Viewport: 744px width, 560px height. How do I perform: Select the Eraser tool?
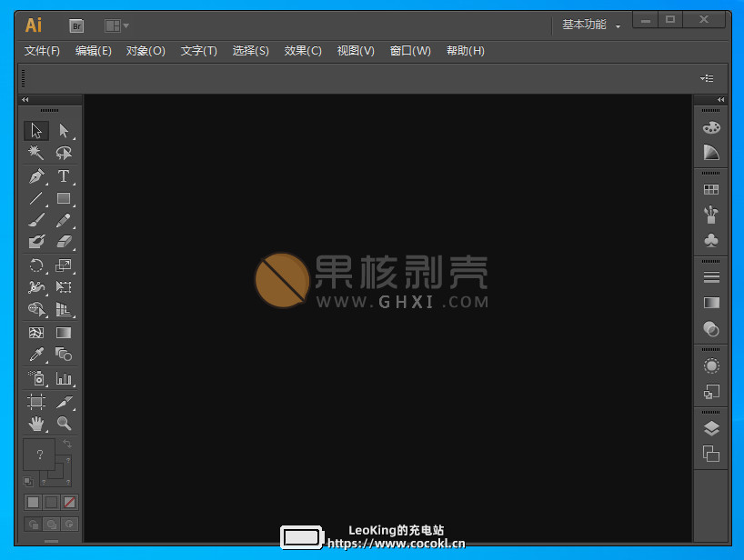(x=64, y=242)
